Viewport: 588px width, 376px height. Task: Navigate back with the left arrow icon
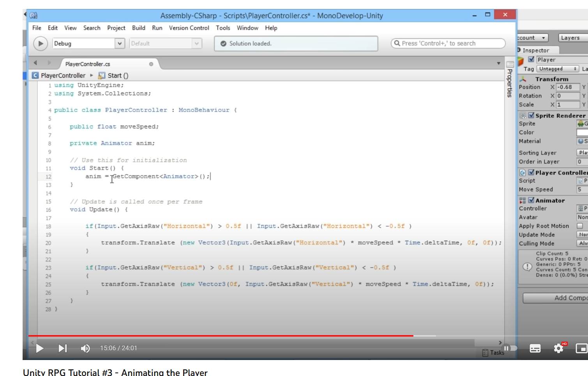pos(35,63)
